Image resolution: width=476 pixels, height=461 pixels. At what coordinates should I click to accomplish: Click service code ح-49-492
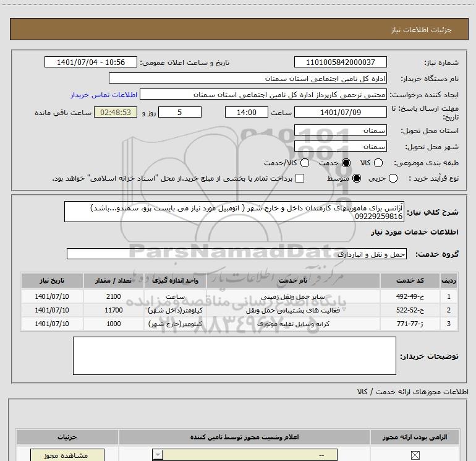pyautogui.click(x=410, y=296)
